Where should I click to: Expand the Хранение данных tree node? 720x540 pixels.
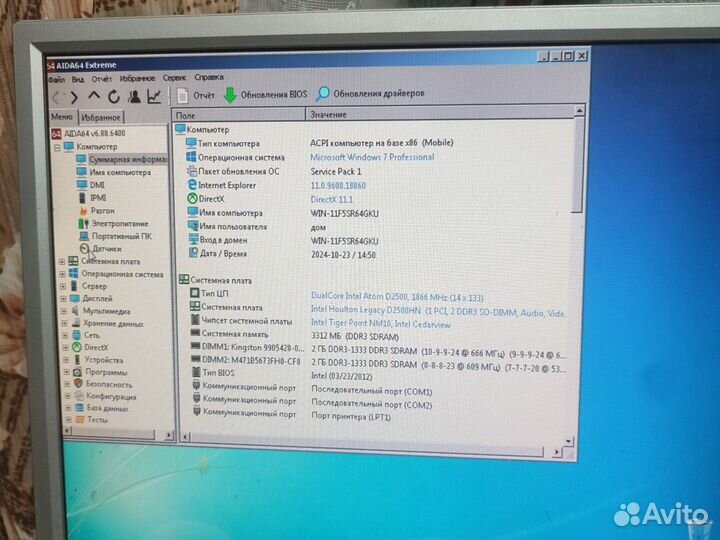coord(64,323)
